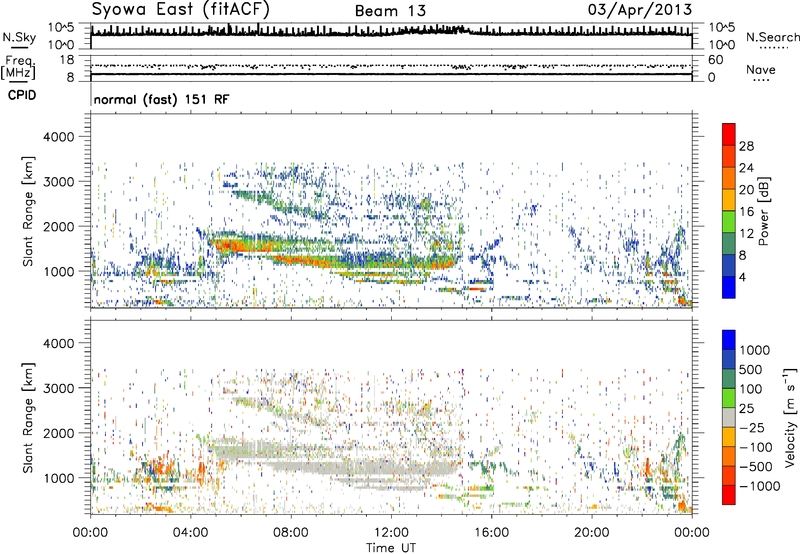This screenshot has width=800, height=554.
Task: Click the '1000' range tick on velocity panel
Action: (58, 478)
